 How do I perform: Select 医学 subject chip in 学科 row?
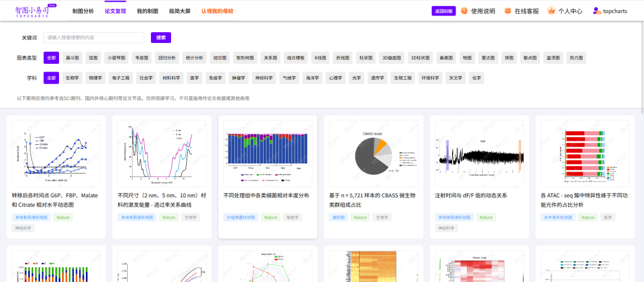pos(194,78)
